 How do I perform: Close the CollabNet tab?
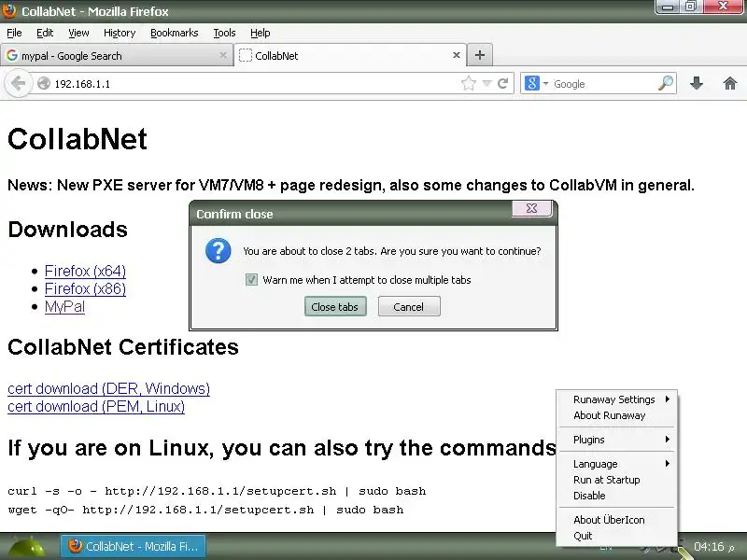pos(457,55)
